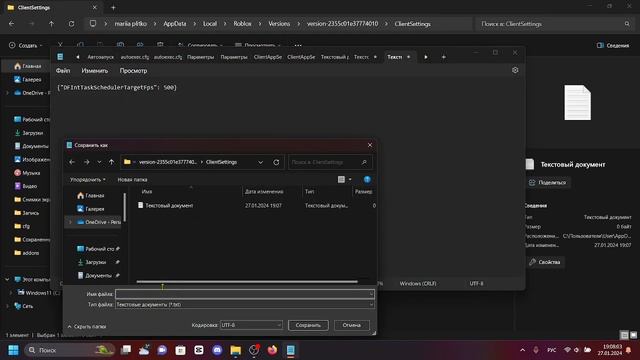Open recent locations dropdown in Save As
The height and width of the screenshot is (360, 640).
tap(99, 162)
